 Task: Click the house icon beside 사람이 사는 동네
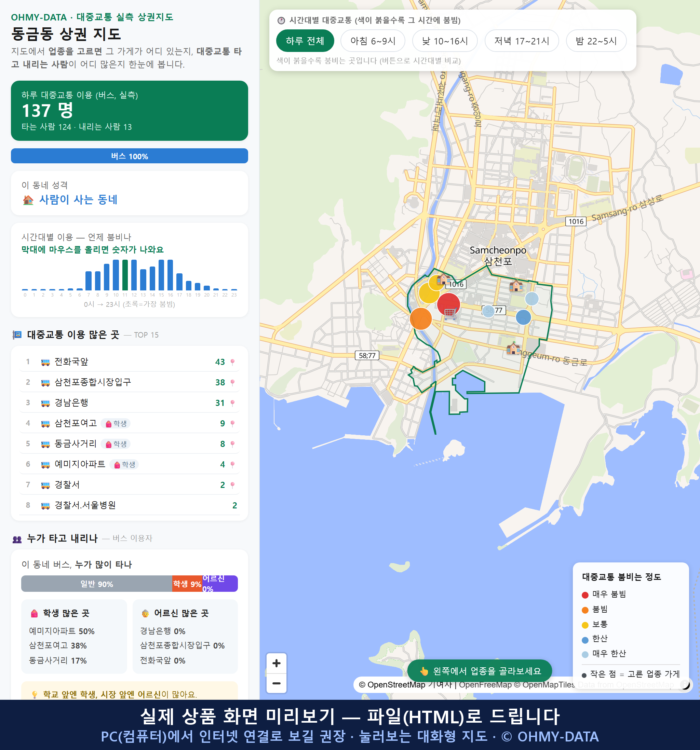28,200
